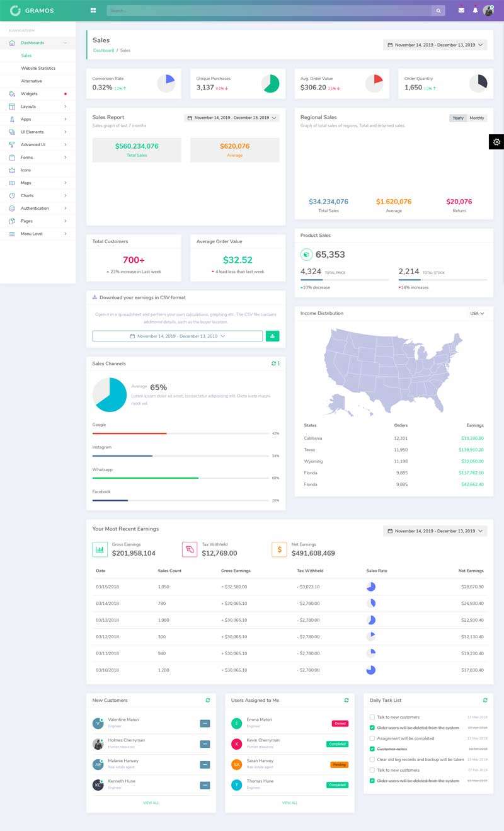Screen dimensions: 504x831
Task: Click the Google progress bar
Action: pyautogui.click(x=180, y=433)
